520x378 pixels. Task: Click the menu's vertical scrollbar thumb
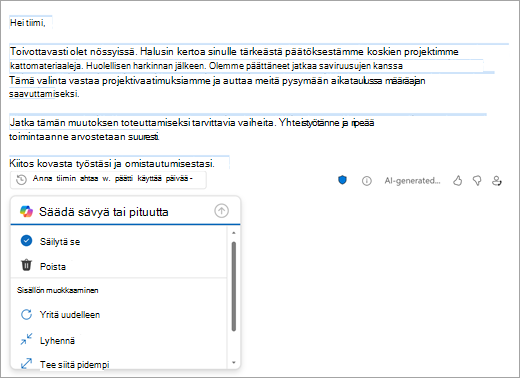[234, 286]
